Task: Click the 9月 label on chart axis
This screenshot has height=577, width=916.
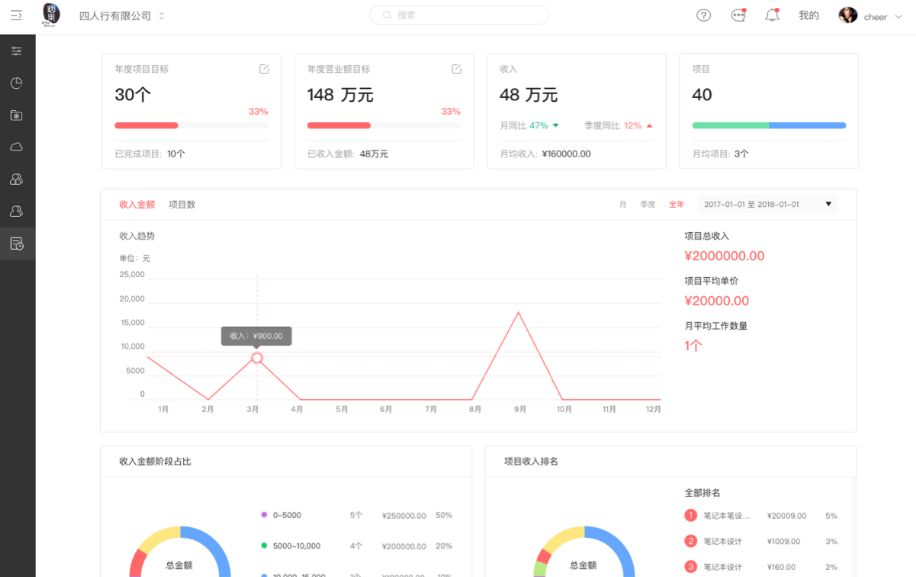Action: pos(520,409)
